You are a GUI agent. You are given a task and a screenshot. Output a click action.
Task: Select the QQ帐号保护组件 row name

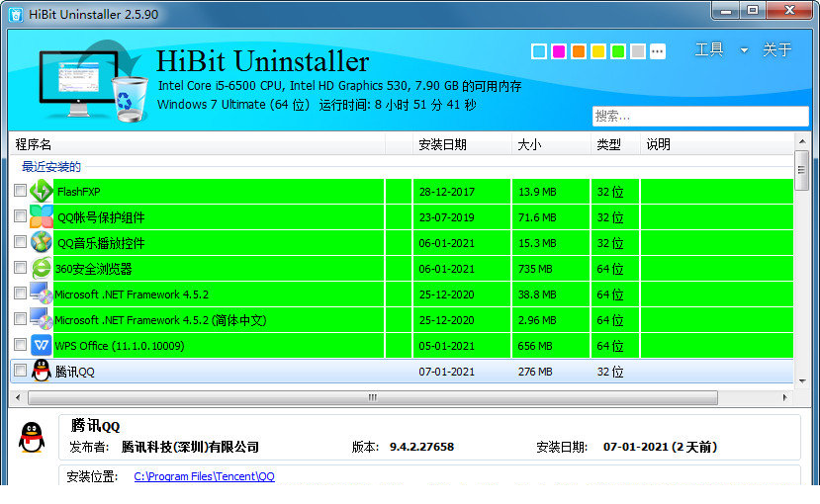click(101, 217)
